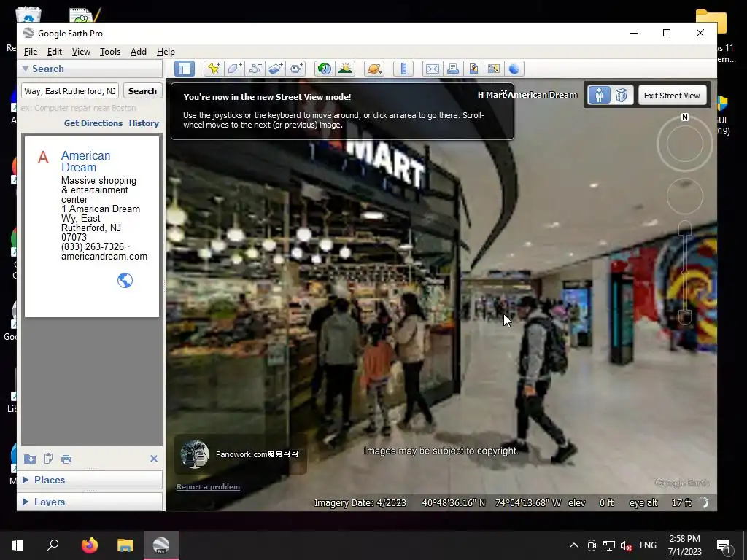
Task: Open the notification center icon
Action: (x=724, y=545)
